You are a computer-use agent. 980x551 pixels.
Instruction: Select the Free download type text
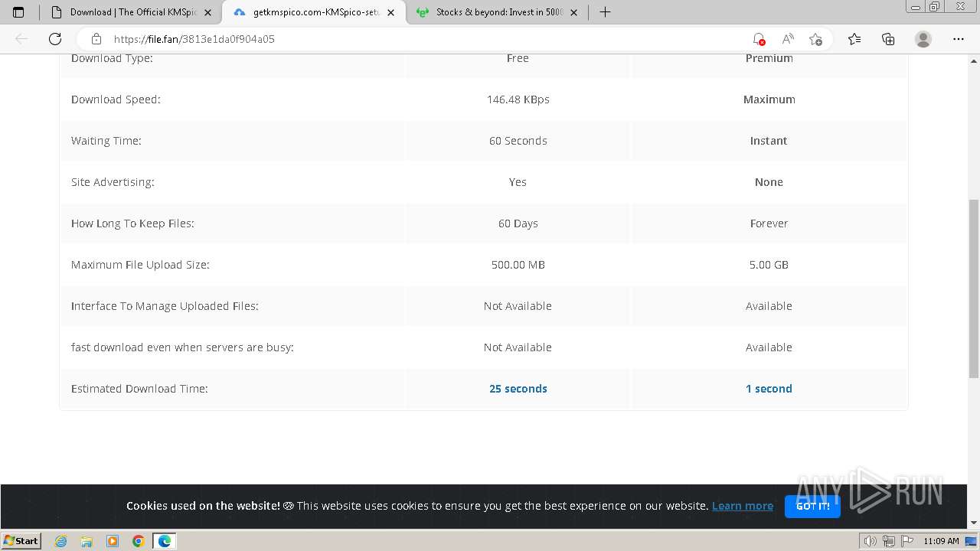coord(518,58)
